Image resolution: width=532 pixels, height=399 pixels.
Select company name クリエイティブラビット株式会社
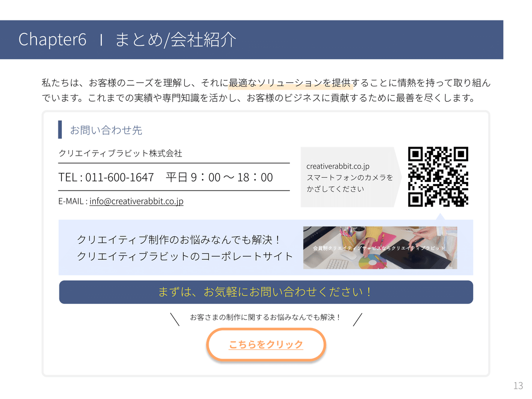click(x=120, y=153)
